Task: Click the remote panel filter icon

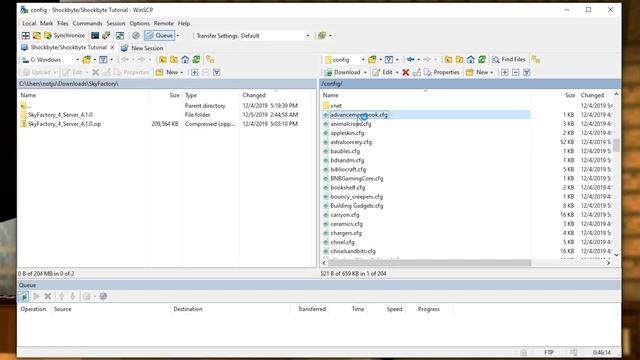Action: pyautogui.click(x=389, y=60)
